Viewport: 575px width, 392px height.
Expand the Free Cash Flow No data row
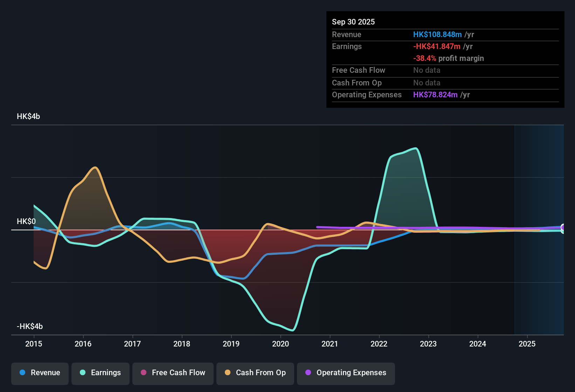tap(427, 70)
